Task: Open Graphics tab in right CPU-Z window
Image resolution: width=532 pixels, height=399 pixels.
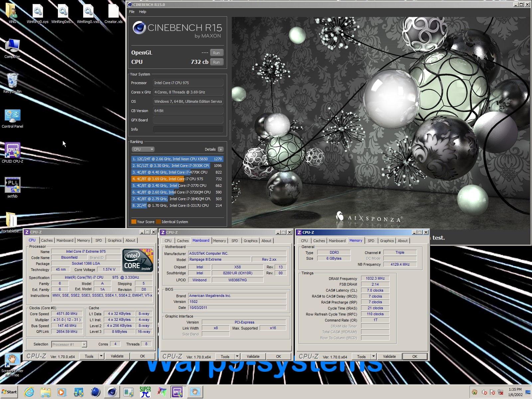Action: (387, 241)
